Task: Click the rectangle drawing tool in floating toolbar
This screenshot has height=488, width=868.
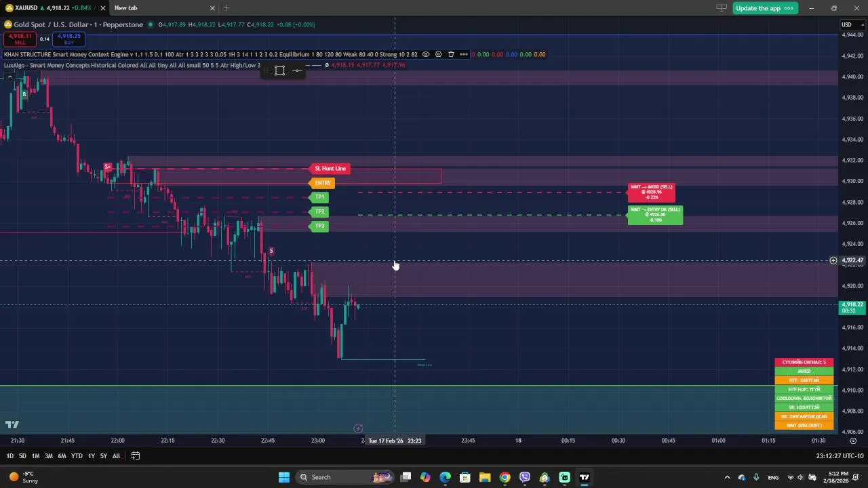Action: coord(279,70)
